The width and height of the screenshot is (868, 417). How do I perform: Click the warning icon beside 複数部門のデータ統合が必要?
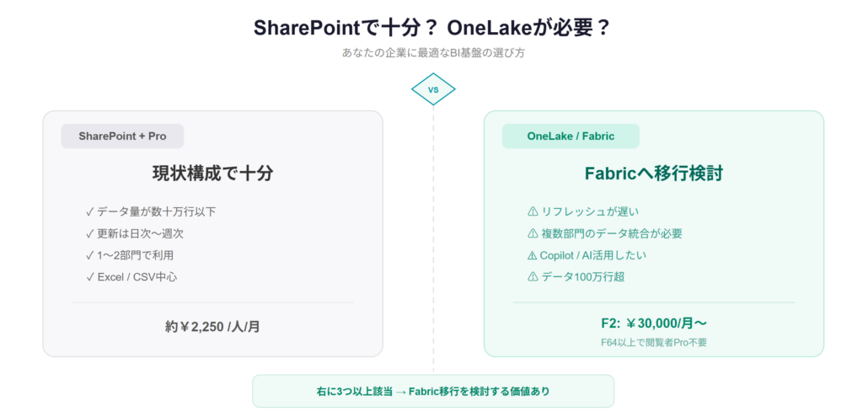(532, 233)
